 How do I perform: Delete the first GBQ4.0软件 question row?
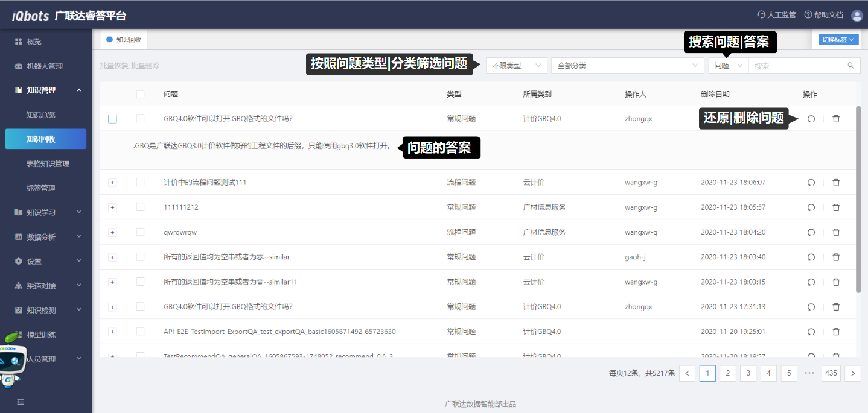click(x=836, y=119)
